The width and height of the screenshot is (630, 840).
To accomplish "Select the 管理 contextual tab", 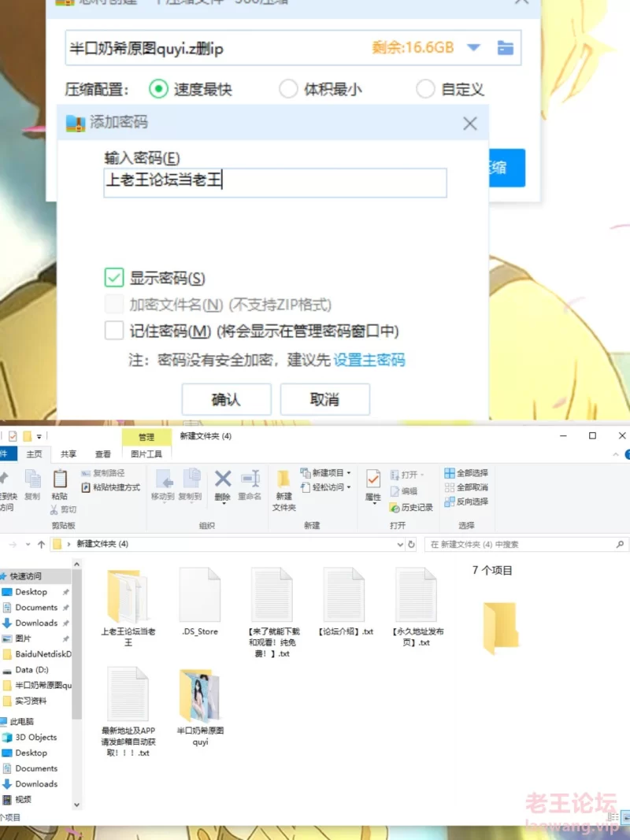I will [146, 437].
